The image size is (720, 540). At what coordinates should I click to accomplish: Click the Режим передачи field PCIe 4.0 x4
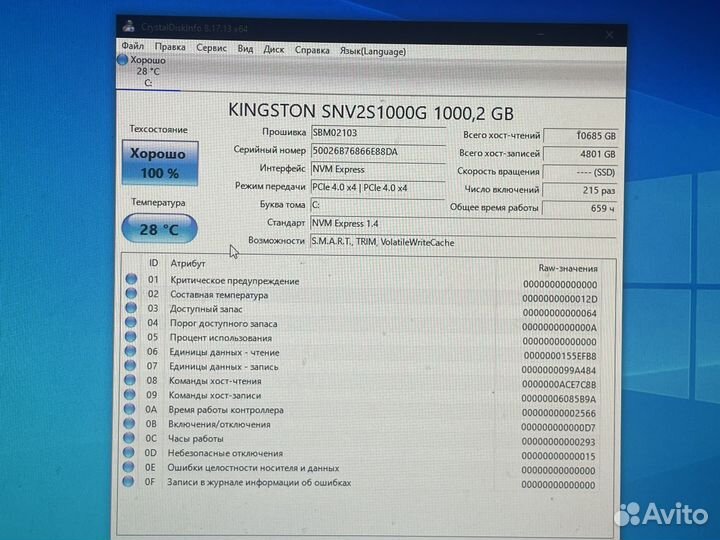(x=378, y=187)
